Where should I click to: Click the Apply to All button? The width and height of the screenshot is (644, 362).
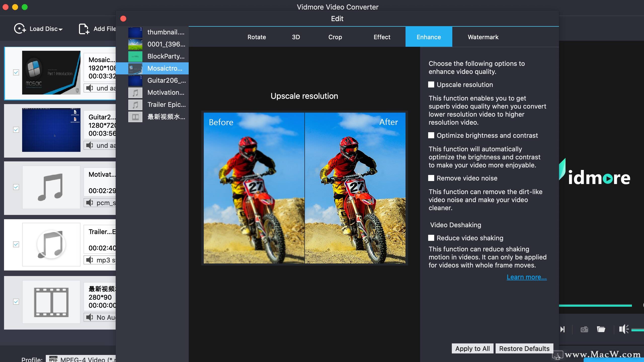point(472,348)
